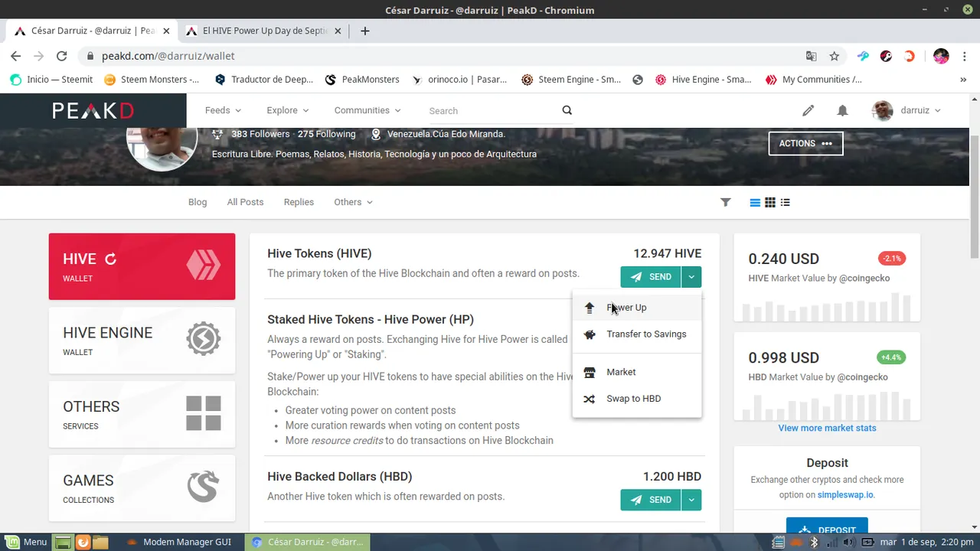
Task: Go back to the previous page
Action: point(15,56)
